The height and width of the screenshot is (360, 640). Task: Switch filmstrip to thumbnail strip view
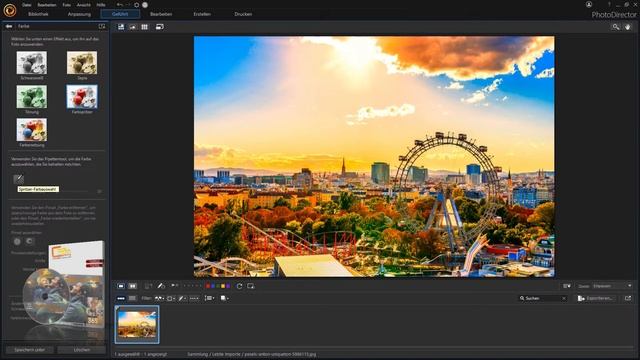click(121, 298)
